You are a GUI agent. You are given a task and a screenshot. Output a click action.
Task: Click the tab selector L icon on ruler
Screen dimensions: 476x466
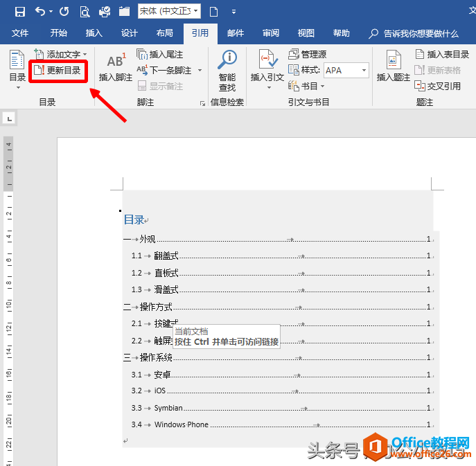point(10,118)
